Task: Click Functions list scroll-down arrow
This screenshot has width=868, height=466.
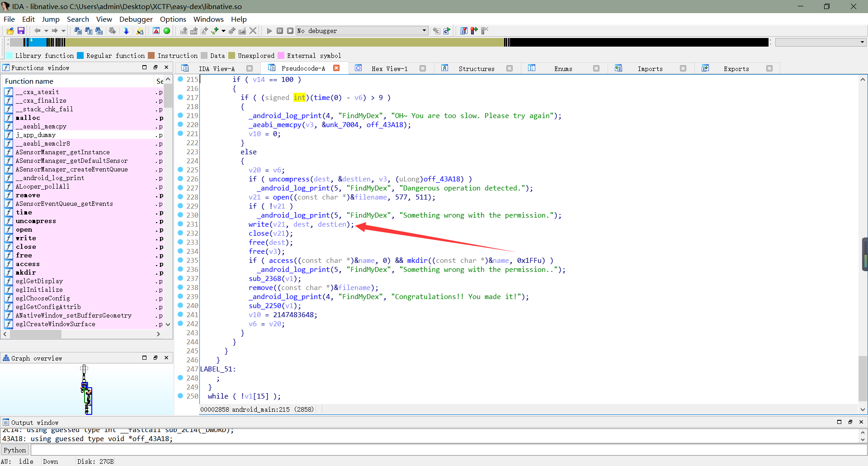Action: pyautogui.click(x=168, y=324)
